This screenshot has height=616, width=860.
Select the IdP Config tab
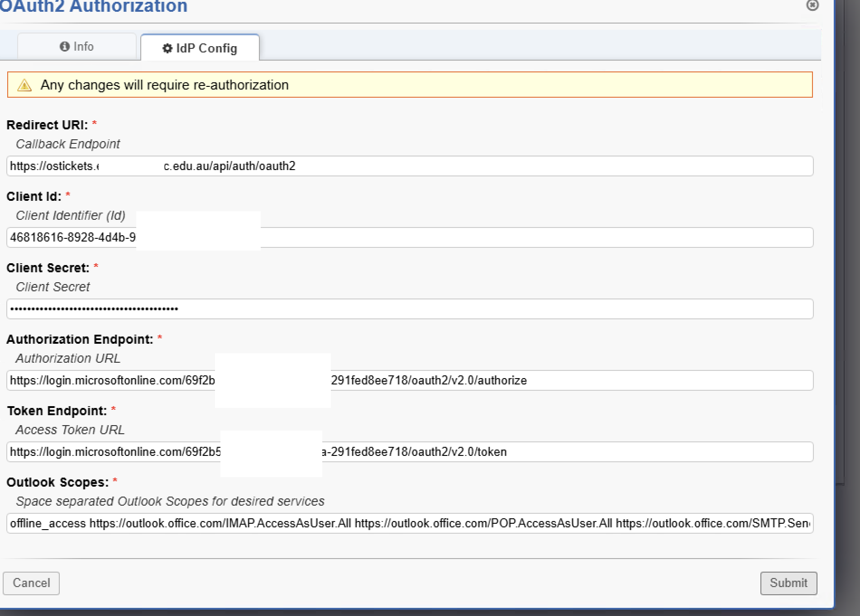[x=200, y=47]
